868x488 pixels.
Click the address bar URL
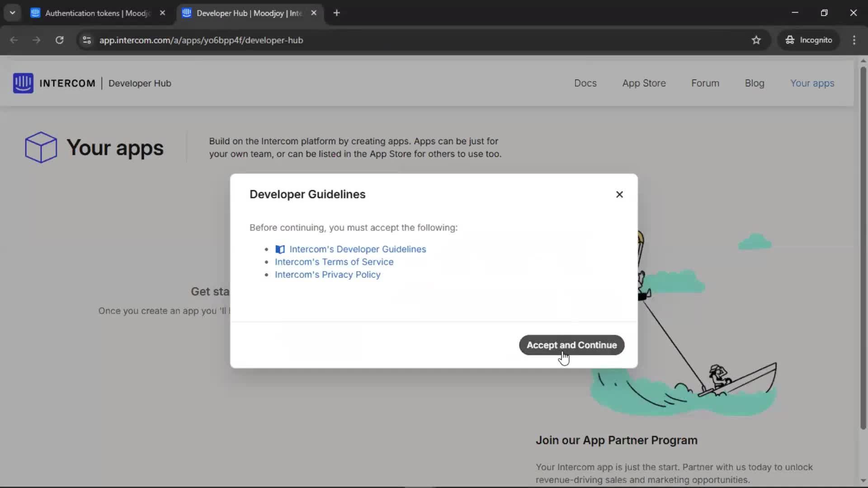coord(201,40)
